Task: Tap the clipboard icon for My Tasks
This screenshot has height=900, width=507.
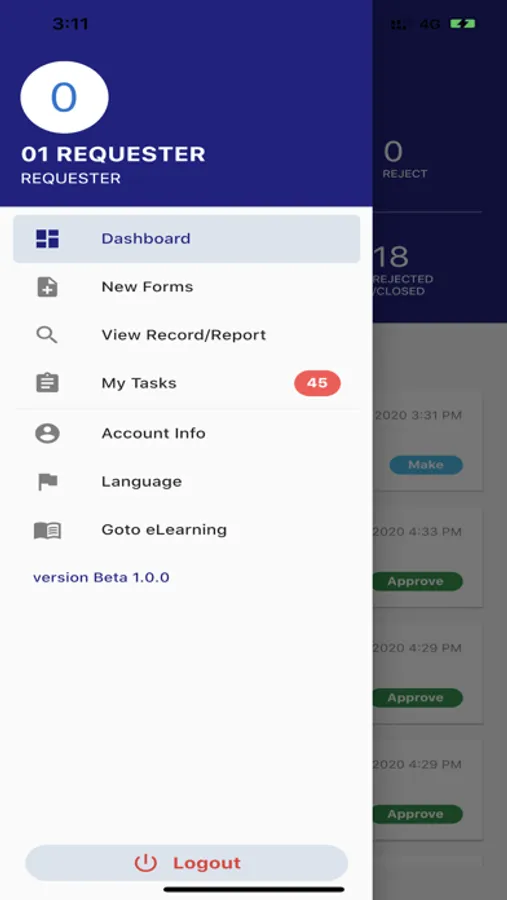Action: click(47, 383)
